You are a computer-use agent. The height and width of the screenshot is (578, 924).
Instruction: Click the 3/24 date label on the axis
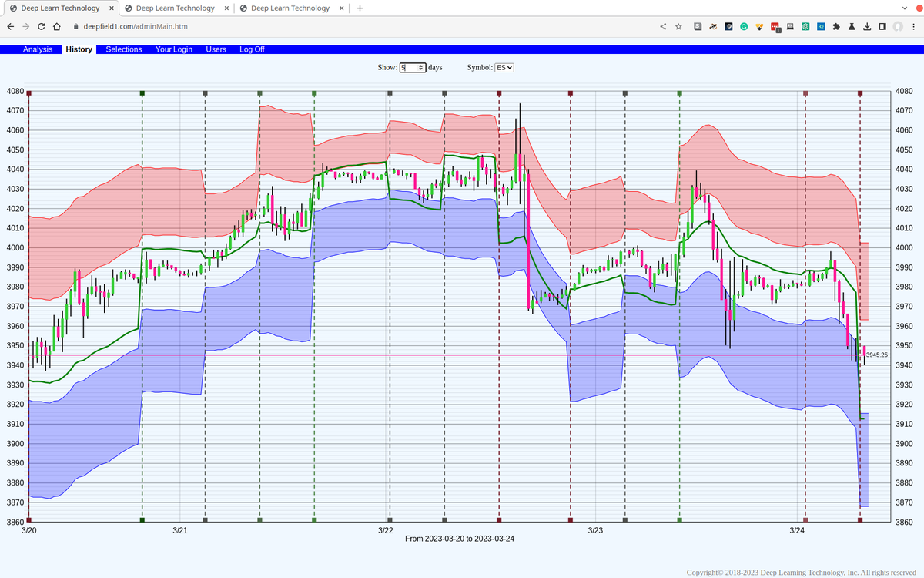797,530
